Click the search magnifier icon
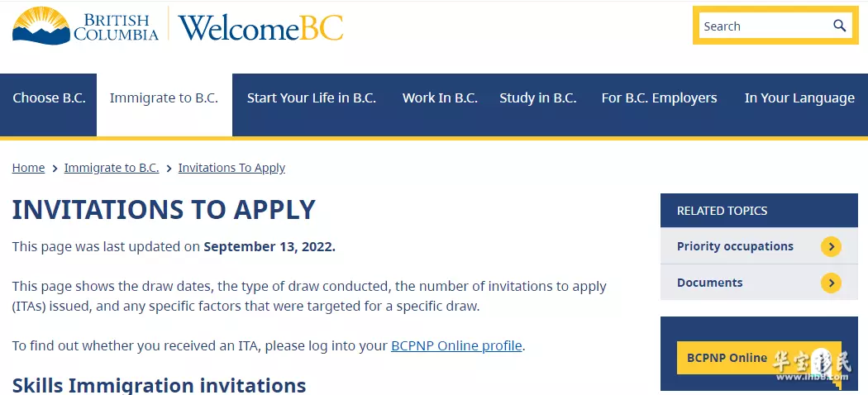Viewport: 868px width, 395px height. tap(839, 26)
